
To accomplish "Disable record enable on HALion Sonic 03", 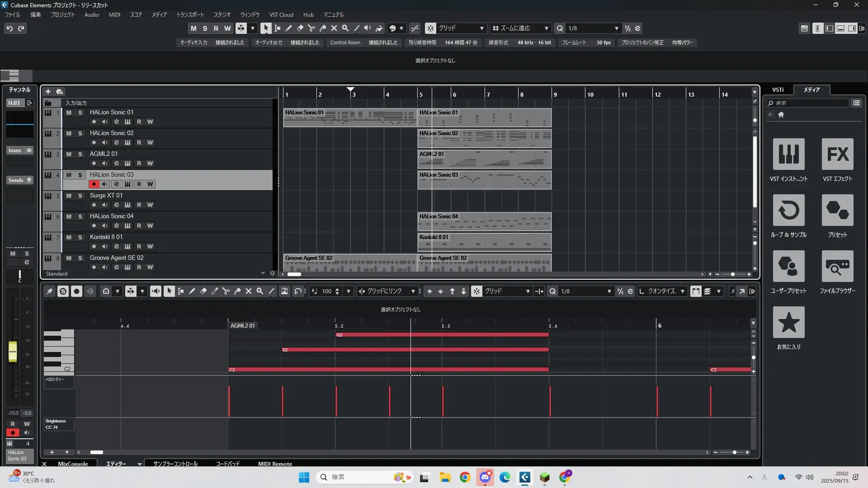I will click(94, 184).
